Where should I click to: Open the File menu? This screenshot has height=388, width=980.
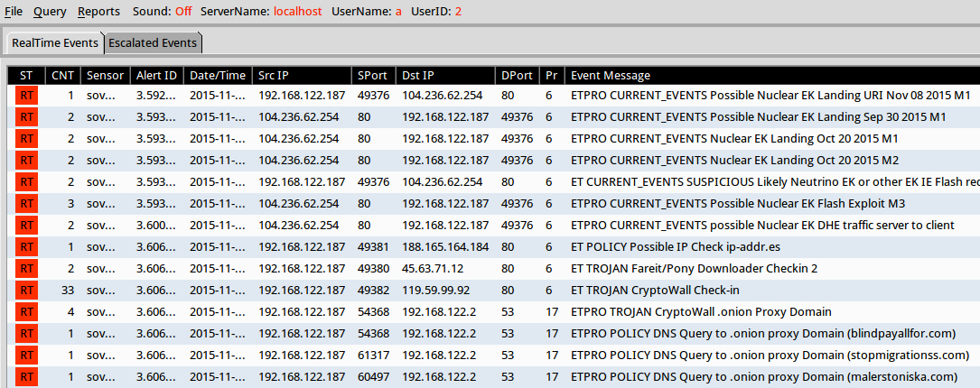(14, 12)
